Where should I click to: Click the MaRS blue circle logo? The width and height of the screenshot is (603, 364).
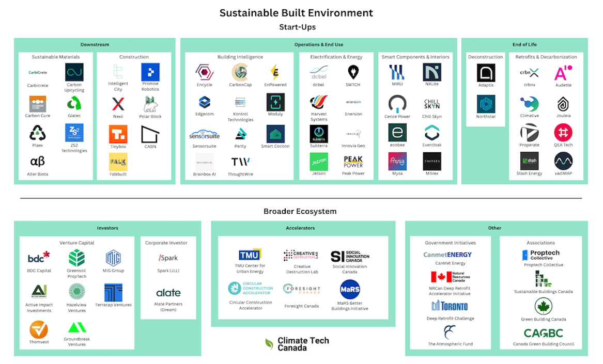click(350, 290)
